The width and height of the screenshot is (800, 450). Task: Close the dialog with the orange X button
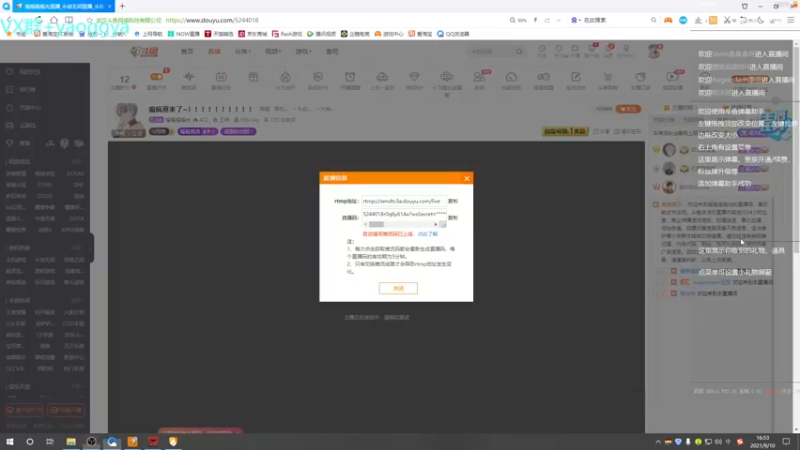pyautogui.click(x=466, y=178)
